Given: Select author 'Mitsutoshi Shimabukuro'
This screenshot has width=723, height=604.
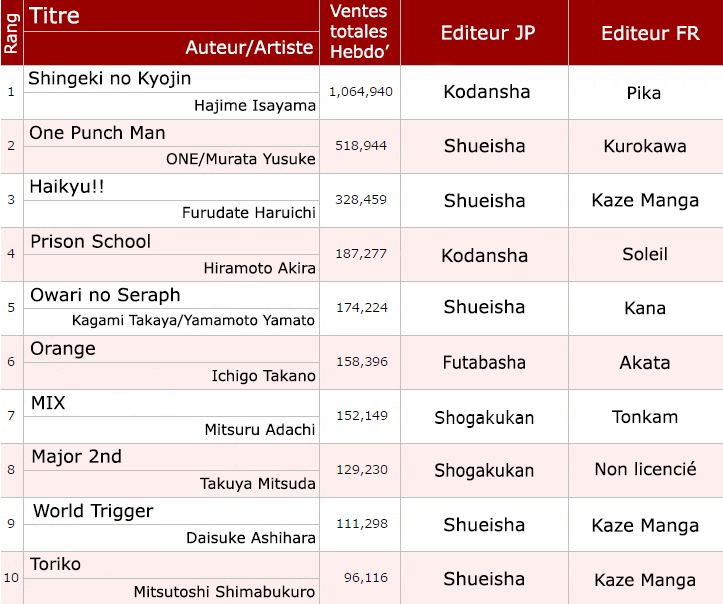Looking at the screenshot, I should (x=225, y=592).
